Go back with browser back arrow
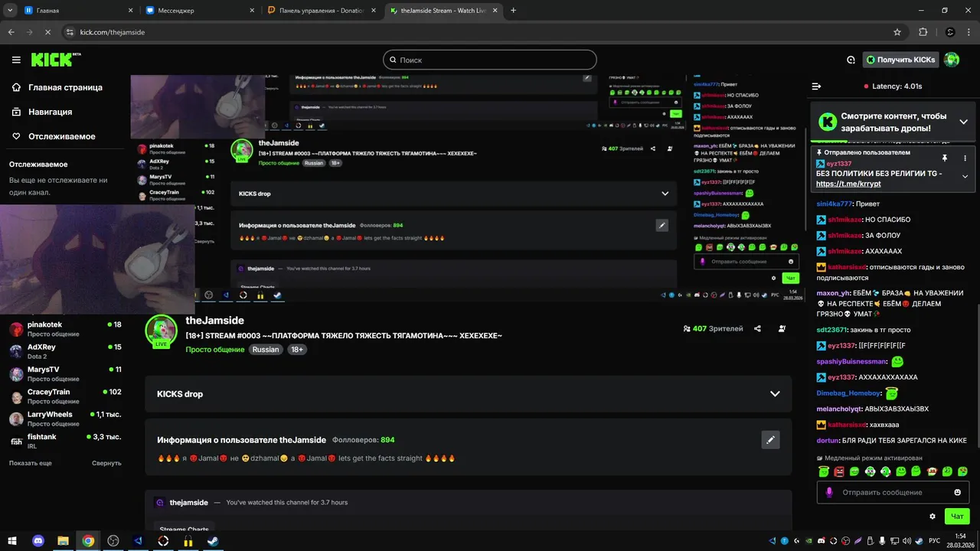Screen dimensions: 980x551 click(x=11, y=32)
